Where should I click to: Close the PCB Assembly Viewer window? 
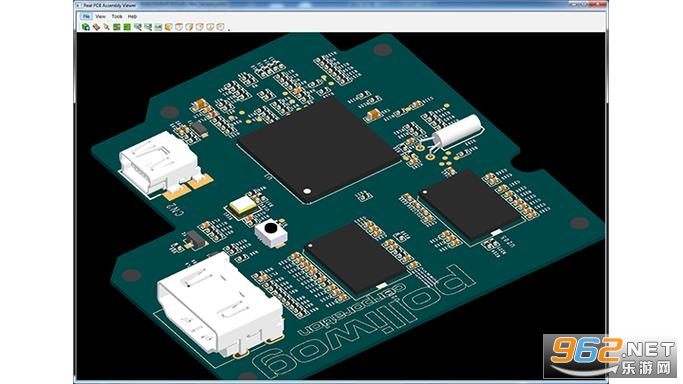(598, 4)
